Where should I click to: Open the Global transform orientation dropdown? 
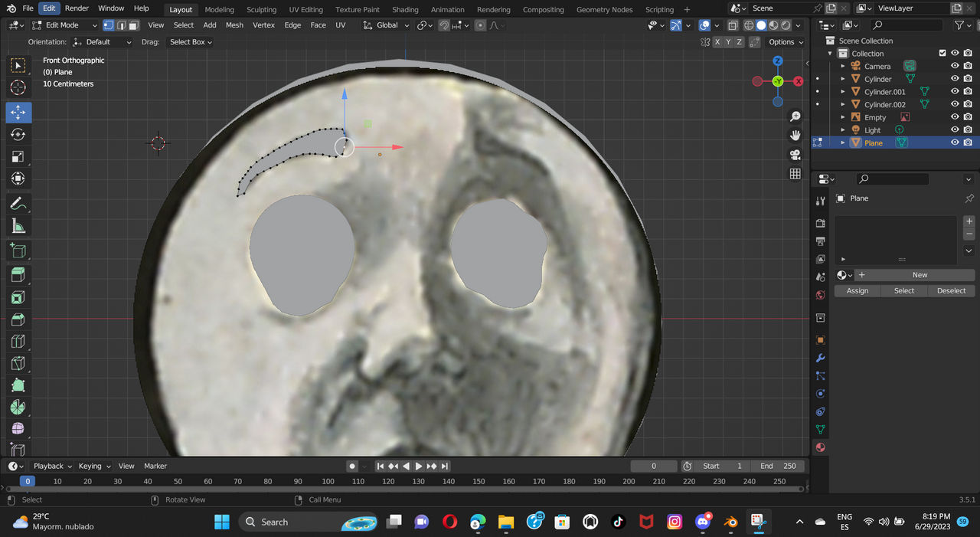click(387, 25)
